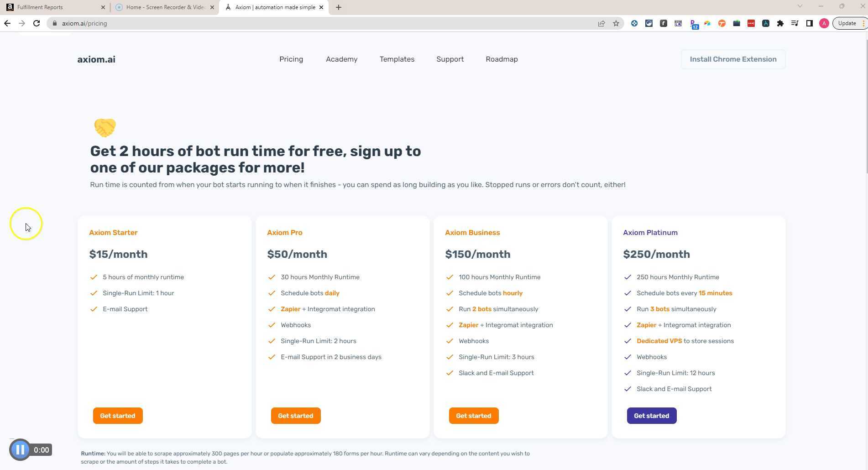
Task: Open a new tab with the plus icon
Action: [338, 7]
